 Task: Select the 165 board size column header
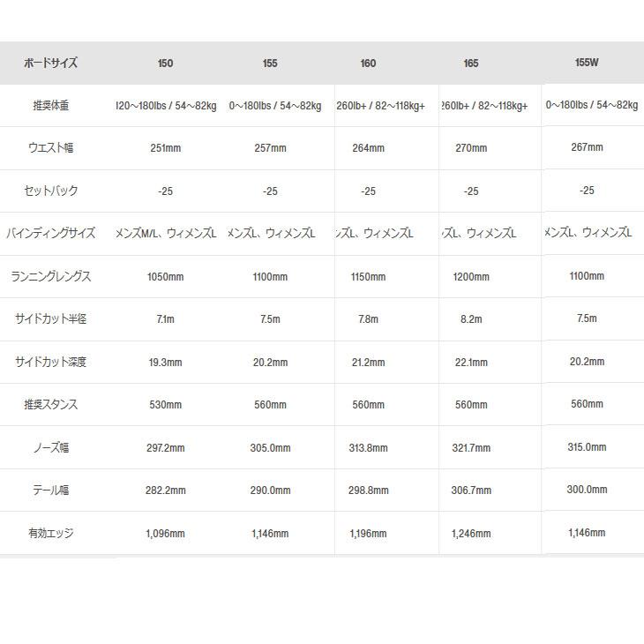tap(471, 64)
